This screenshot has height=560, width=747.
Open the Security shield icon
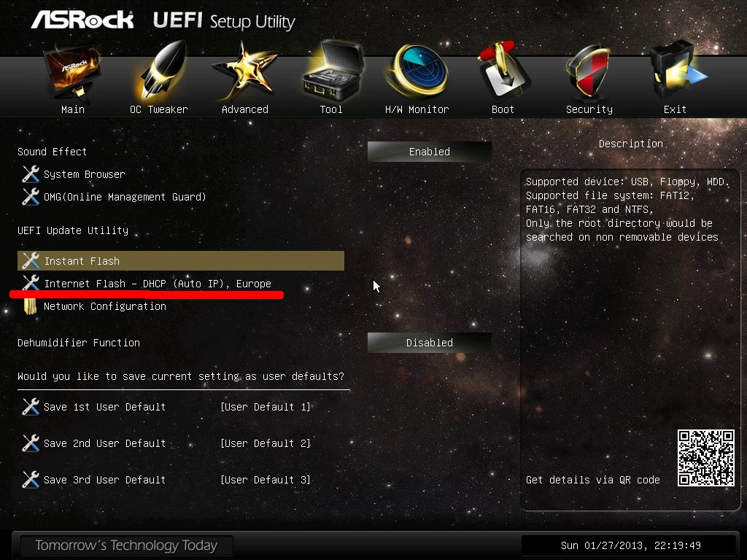(589, 71)
